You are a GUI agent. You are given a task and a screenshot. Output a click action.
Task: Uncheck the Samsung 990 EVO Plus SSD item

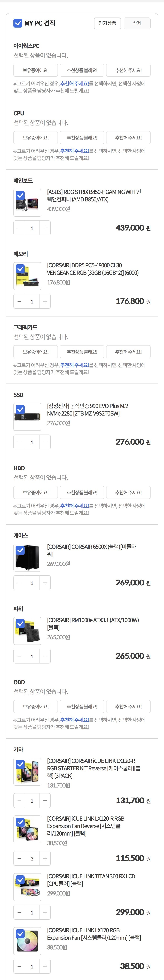tap(20, 410)
